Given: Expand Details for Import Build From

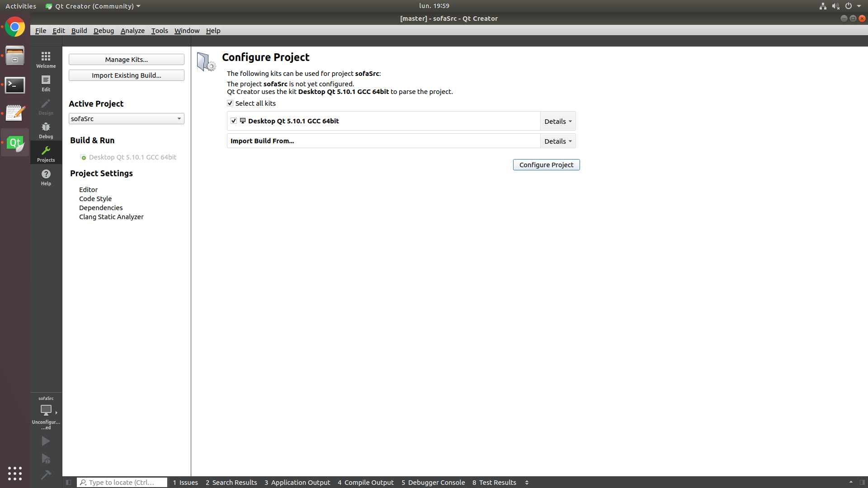Looking at the screenshot, I should tap(557, 141).
